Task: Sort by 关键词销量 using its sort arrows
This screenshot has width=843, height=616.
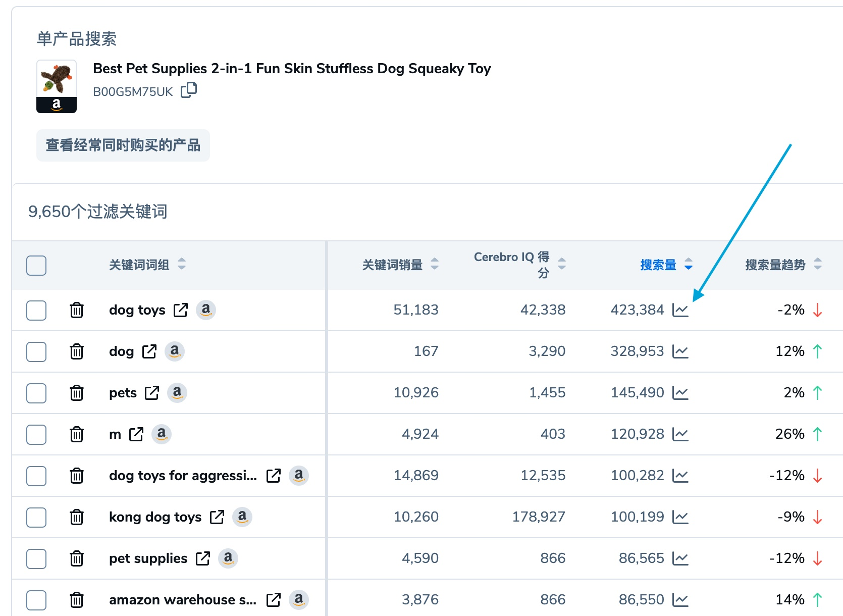Action: pos(434,265)
